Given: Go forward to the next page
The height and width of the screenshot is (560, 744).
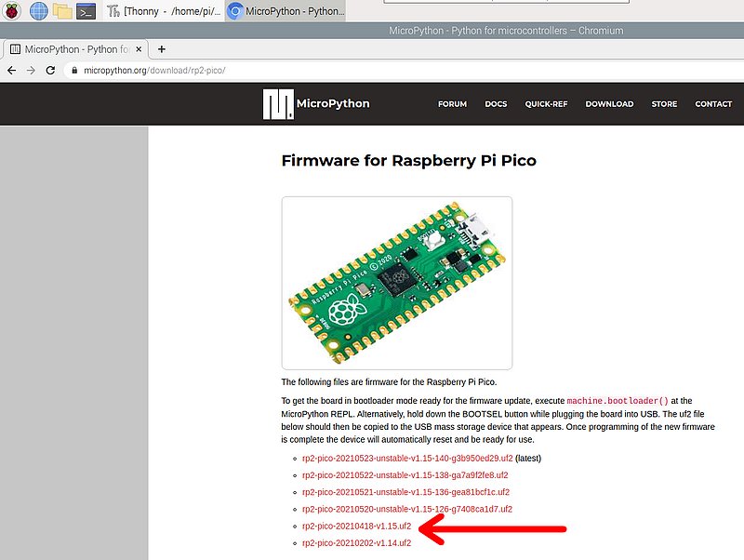Looking at the screenshot, I should (x=31, y=71).
